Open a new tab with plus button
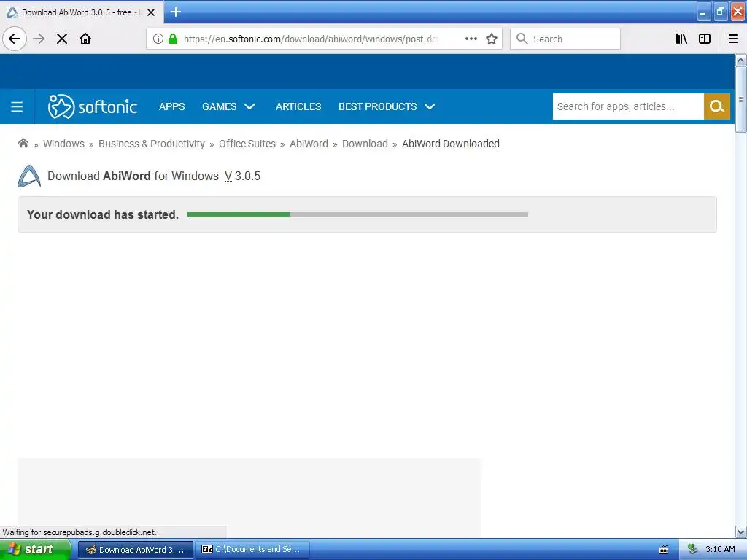Viewport: 747px width, 560px height. point(176,12)
